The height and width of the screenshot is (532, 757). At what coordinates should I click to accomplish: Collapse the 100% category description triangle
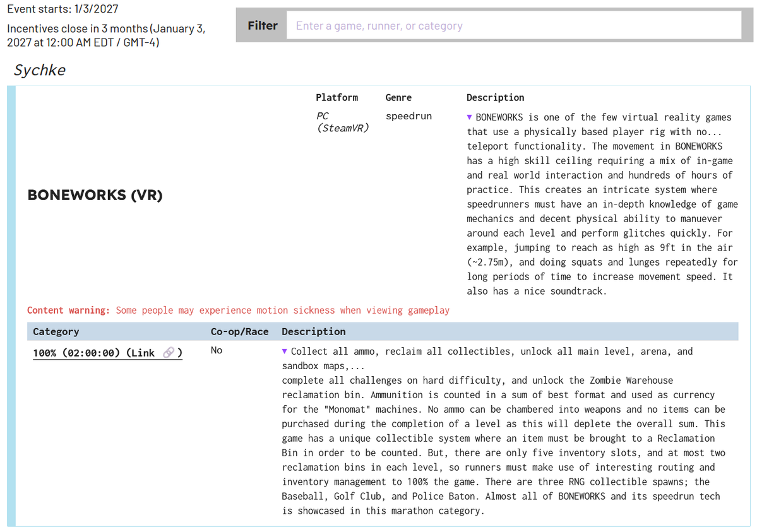coord(284,351)
